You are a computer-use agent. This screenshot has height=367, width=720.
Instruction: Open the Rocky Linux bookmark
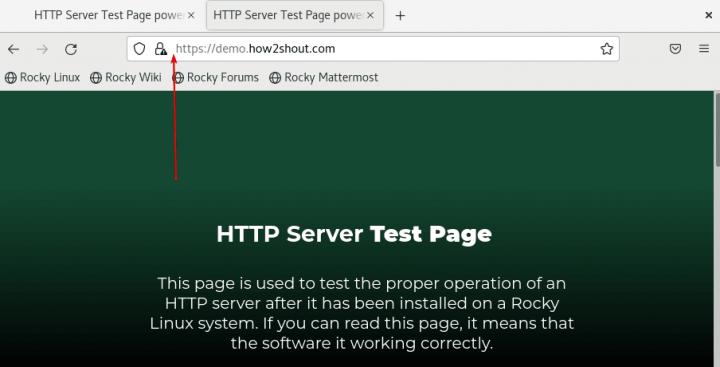(42, 77)
